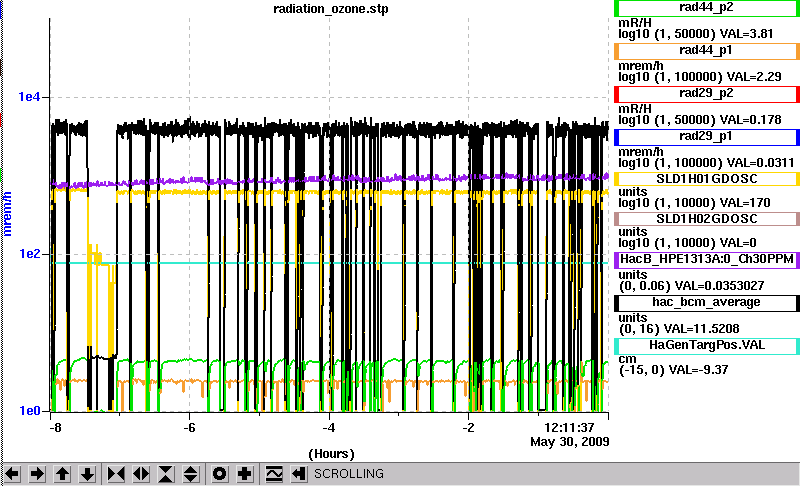Select the hac_bcm_average black legend entry
The height and width of the screenshot is (486, 800).
(x=707, y=302)
